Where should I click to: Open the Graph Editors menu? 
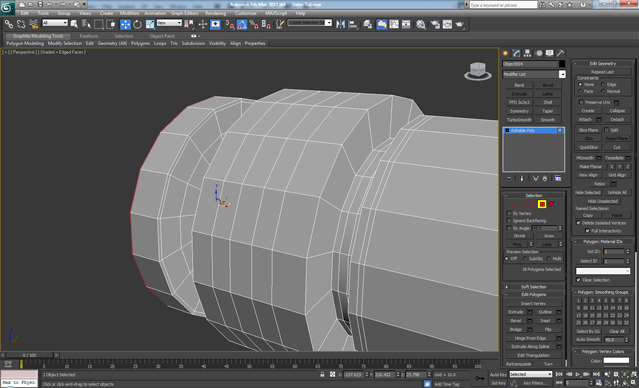coord(184,13)
